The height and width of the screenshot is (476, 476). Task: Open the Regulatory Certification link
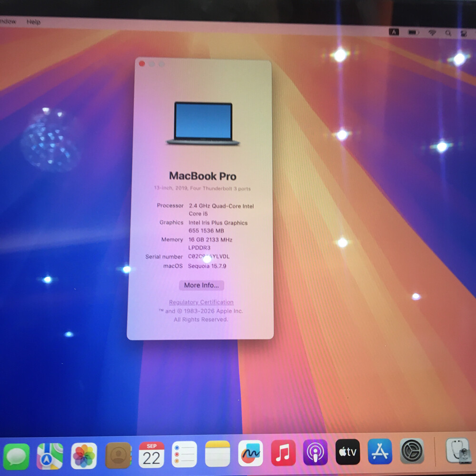point(201,302)
